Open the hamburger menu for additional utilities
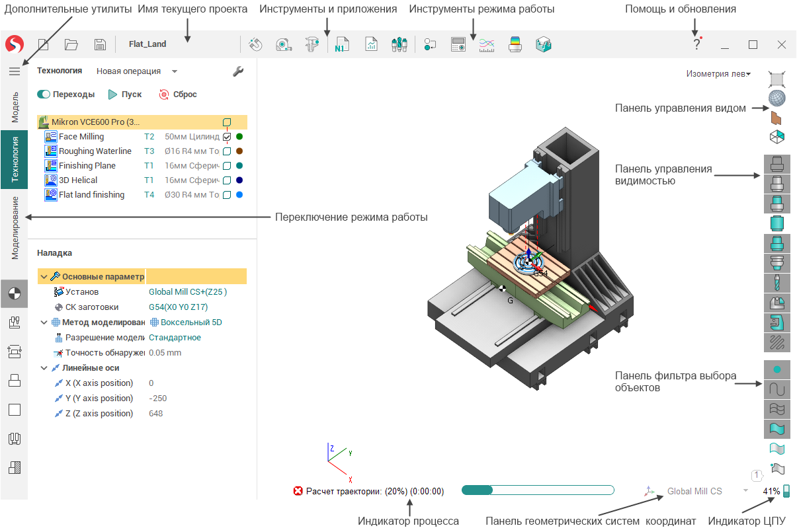Image resolution: width=797 pixels, height=532 pixels. coord(14,71)
